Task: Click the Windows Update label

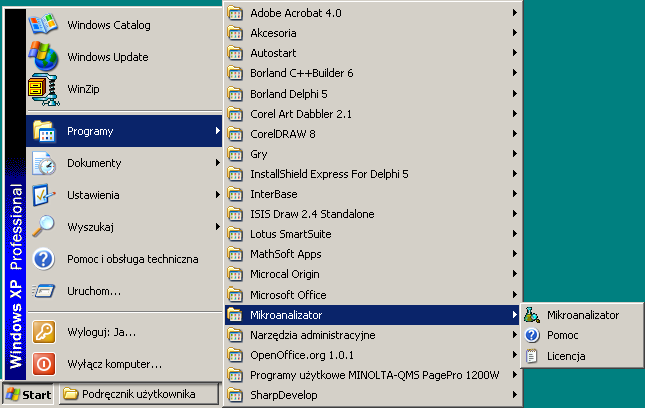Action: coord(108,57)
